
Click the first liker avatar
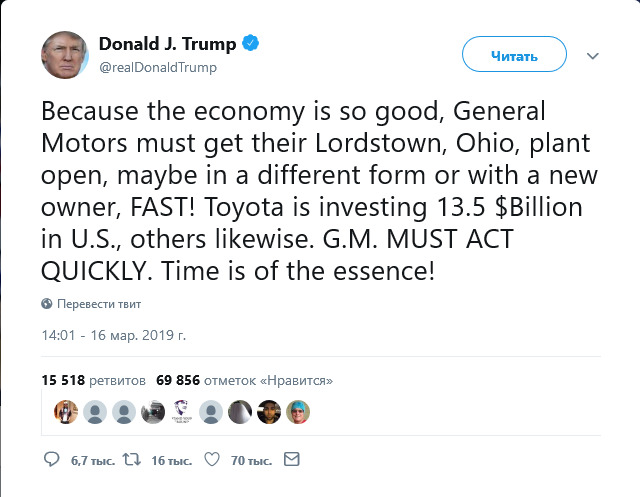65,410
